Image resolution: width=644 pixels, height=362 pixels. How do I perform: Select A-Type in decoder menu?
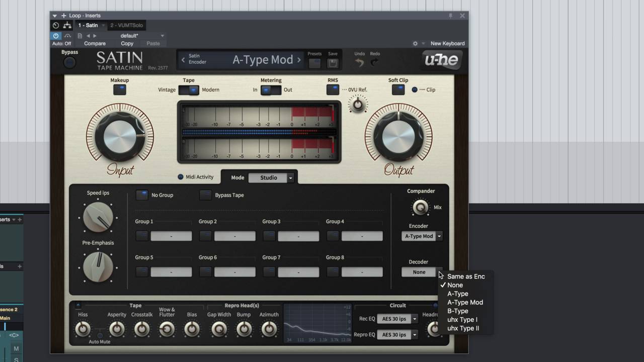point(457,294)
